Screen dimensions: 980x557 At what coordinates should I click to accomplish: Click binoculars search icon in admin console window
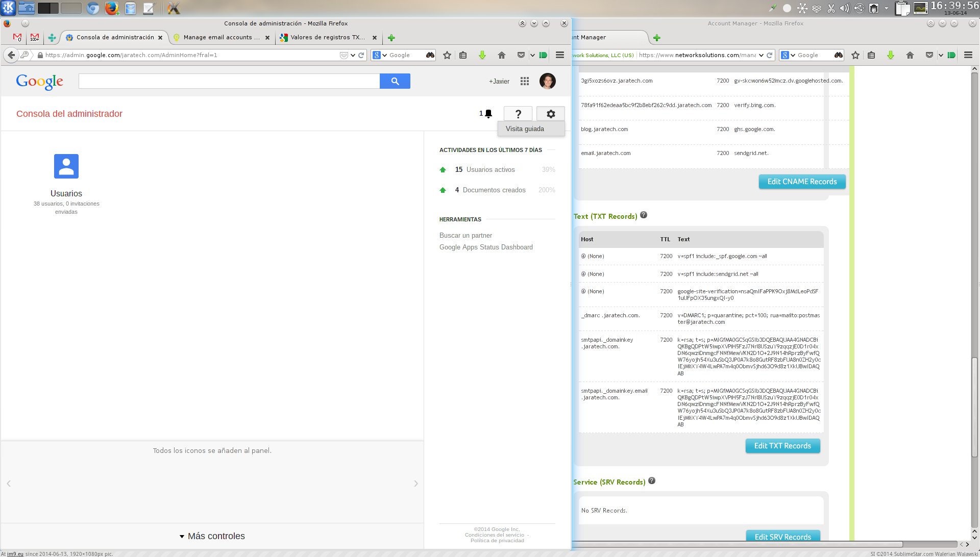430,55
